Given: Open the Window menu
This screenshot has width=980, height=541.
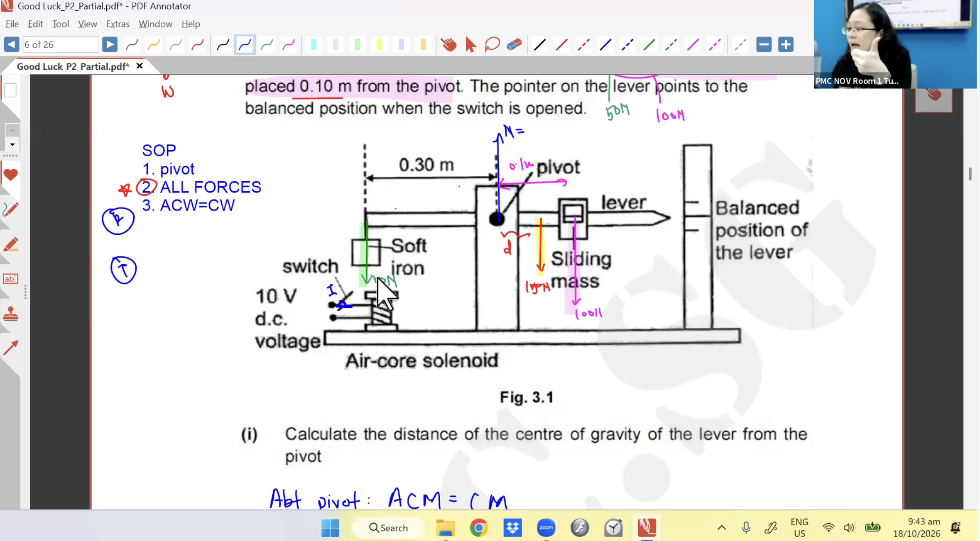Looking at the screenshot, I should [155, 24].
